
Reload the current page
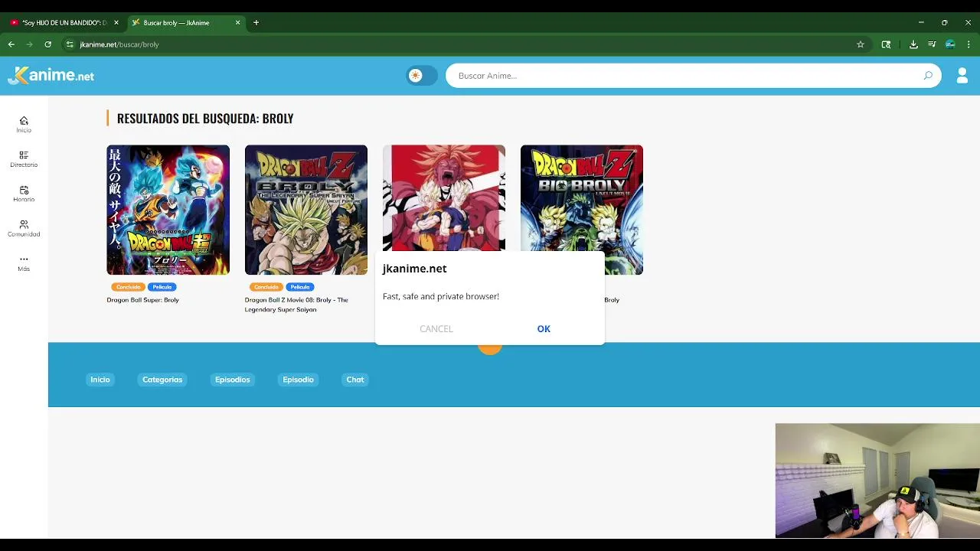pos(48,44)
